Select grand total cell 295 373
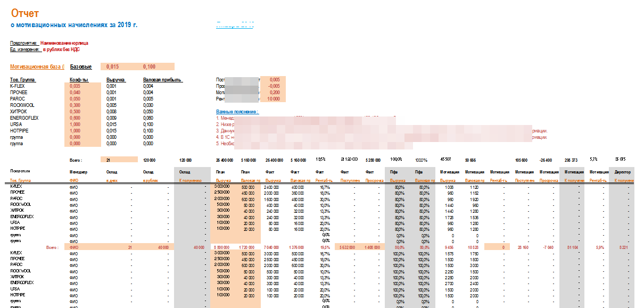Image resolution: width=644 pixels, height=308 pixels. [x=572, y=159]
